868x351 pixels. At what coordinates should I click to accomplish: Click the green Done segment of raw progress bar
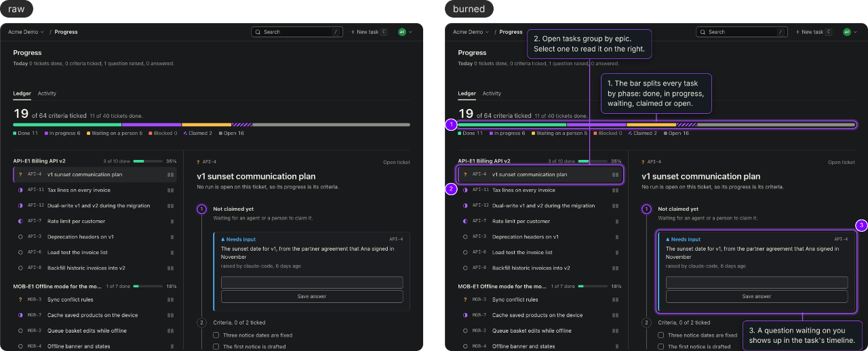pos(67,125)
